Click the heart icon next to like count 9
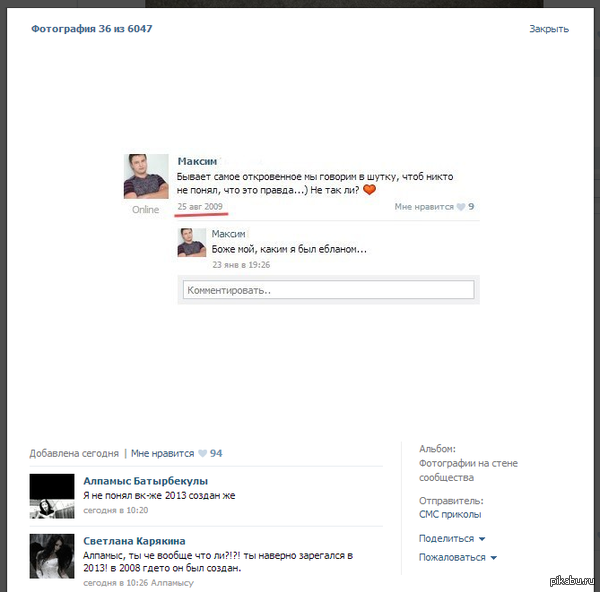 (461, 207)
